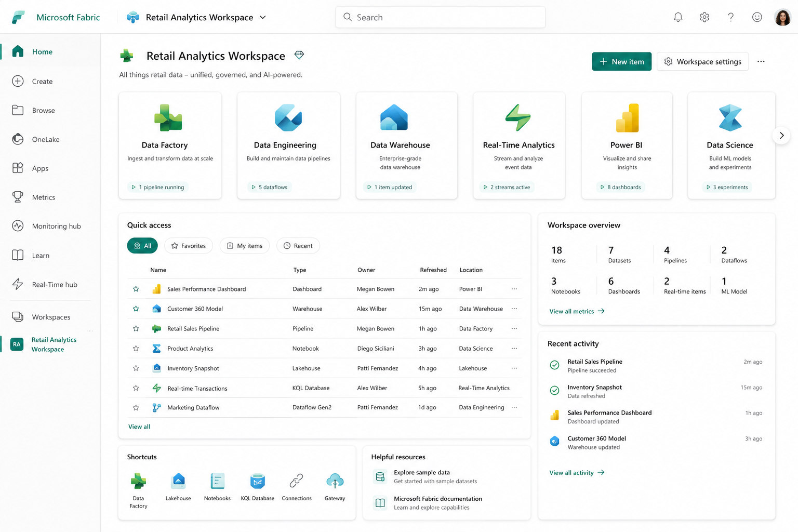Image resolution: width=798 pixels, height=532 pixels.
Task: Open Notebooks shortcut
Action: click(217, 487)
